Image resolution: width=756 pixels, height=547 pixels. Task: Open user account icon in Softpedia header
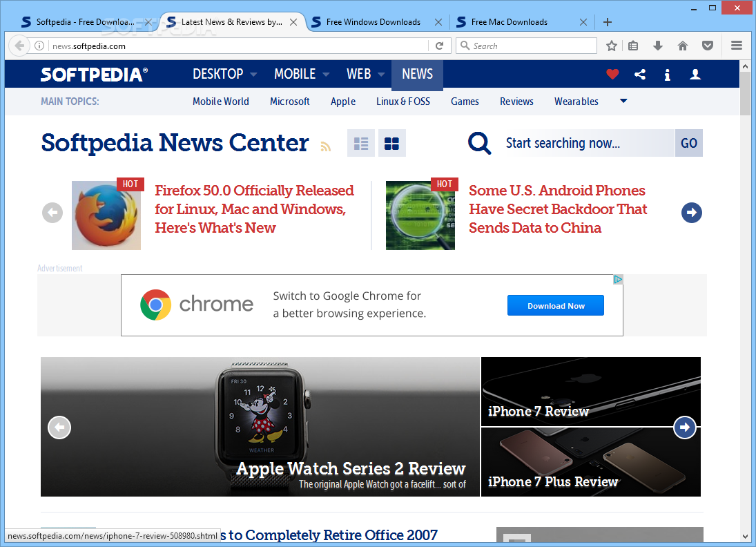[695, 75]
